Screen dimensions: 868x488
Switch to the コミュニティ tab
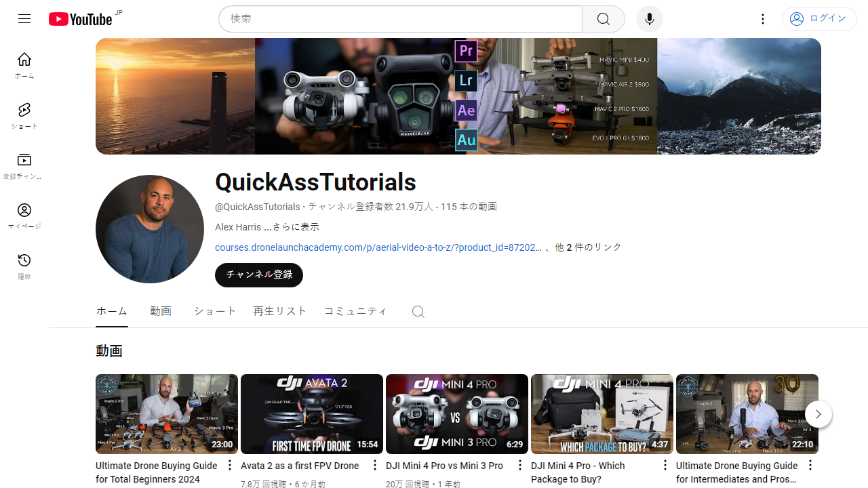[x=356, y=312]
